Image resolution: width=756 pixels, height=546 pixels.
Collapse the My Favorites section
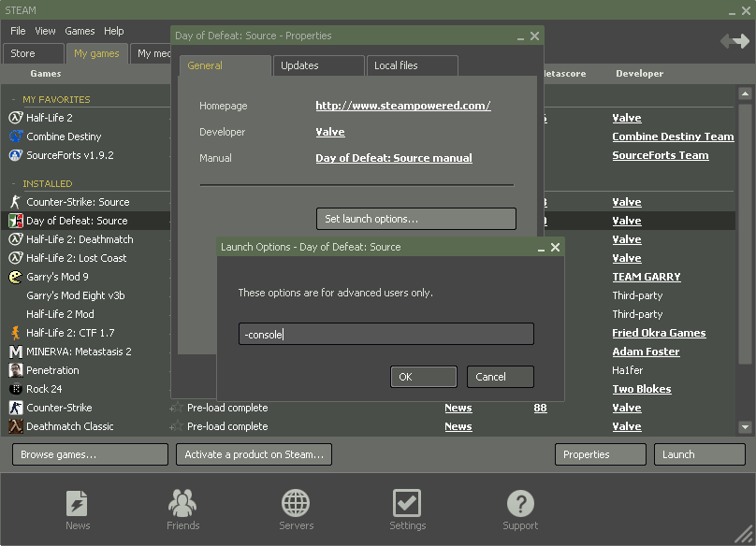(x=14, y=100)
